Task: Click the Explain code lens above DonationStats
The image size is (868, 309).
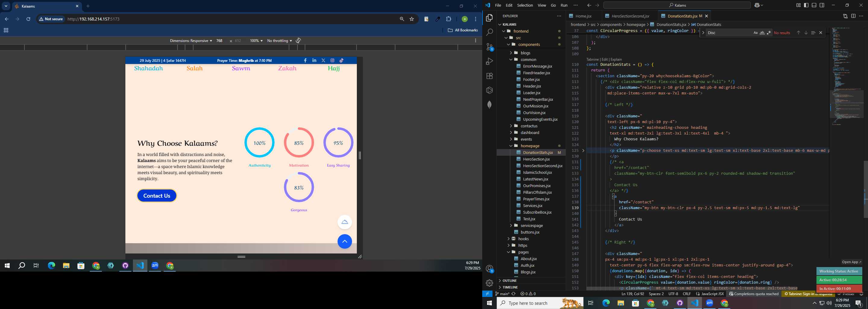Action: pyautogui.click(x=616, y=59)
